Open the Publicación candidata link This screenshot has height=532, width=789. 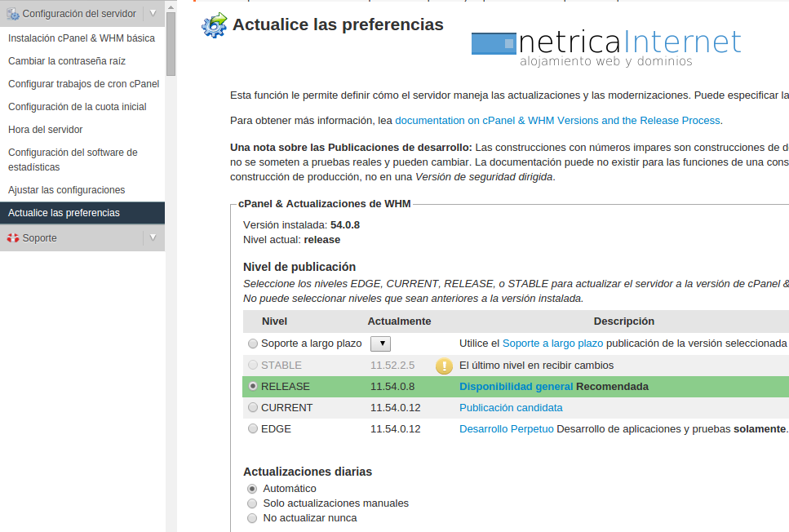pos(511,408)
